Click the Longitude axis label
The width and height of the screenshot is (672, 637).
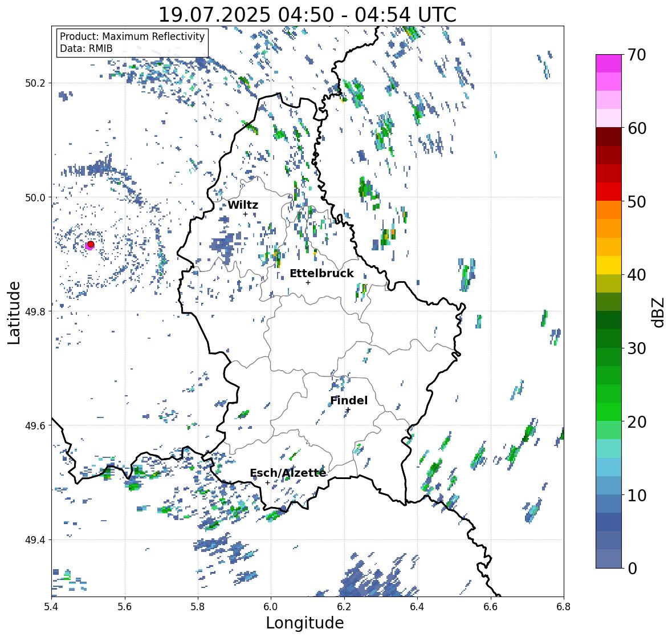click(x=305, y=623)
